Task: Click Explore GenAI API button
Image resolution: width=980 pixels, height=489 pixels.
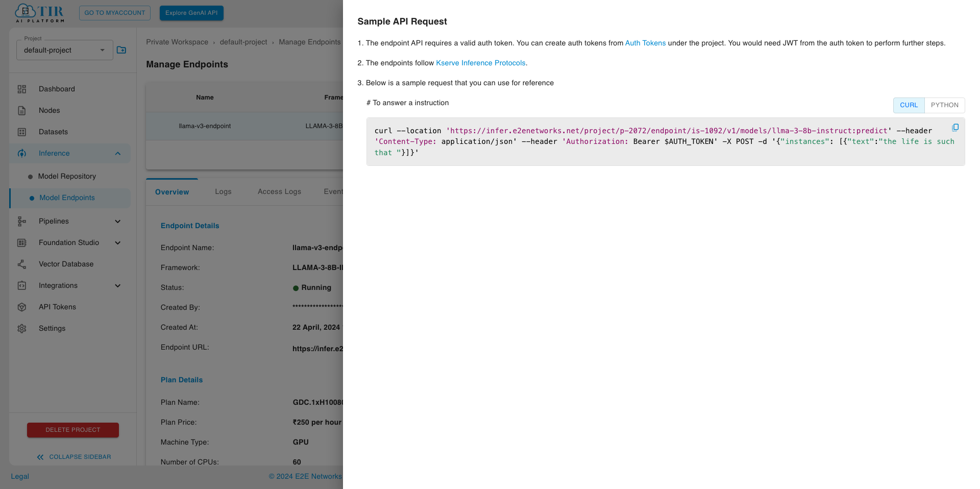Action: click(191, 13)
